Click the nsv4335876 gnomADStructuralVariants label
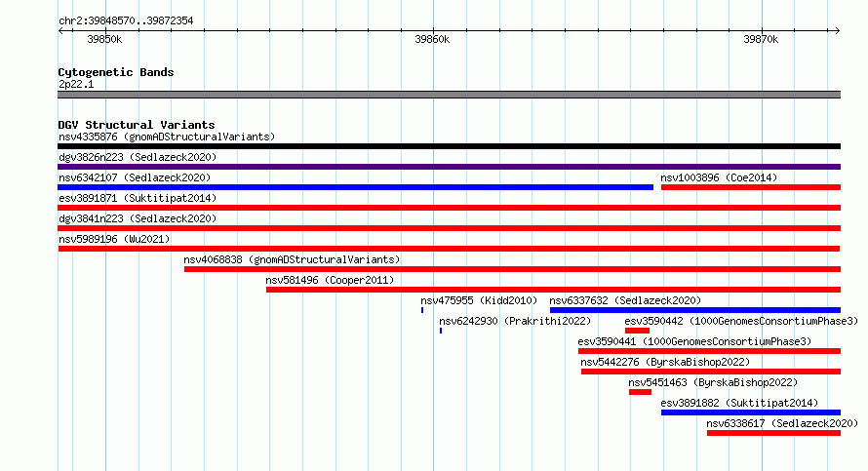 point(167,137)
